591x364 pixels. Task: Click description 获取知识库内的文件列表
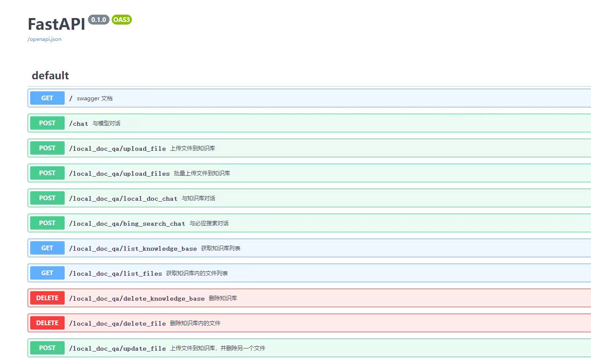[x=197, y=273]
